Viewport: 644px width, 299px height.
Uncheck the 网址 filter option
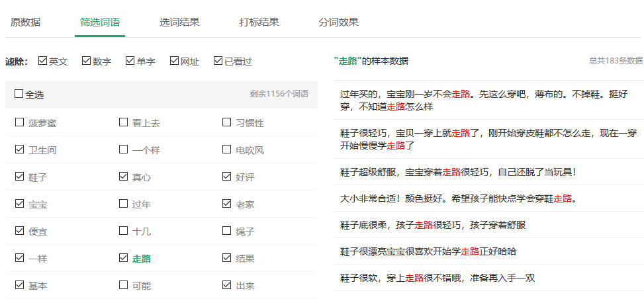coord(174,61)
